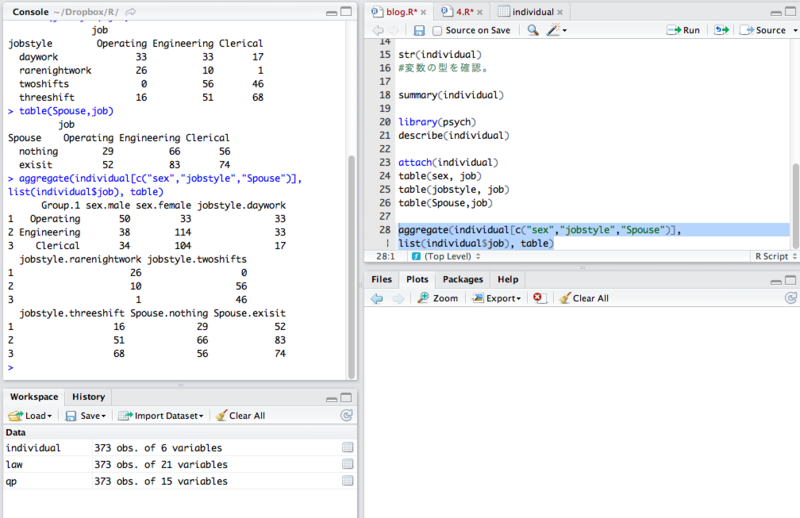Open the Import Dataset dropdown
Screen dimensions: 800x518
click(160, 415)
